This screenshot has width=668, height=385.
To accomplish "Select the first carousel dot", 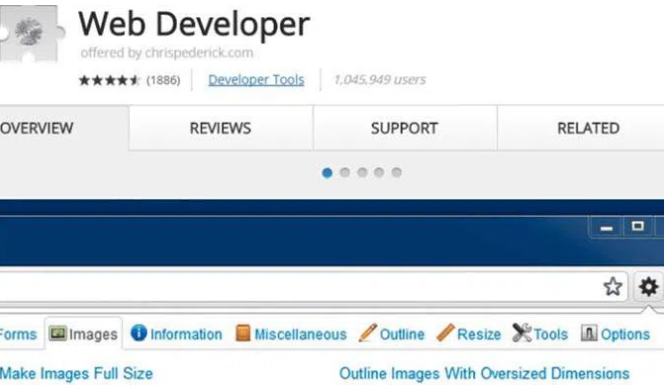I will pos(327,173).
